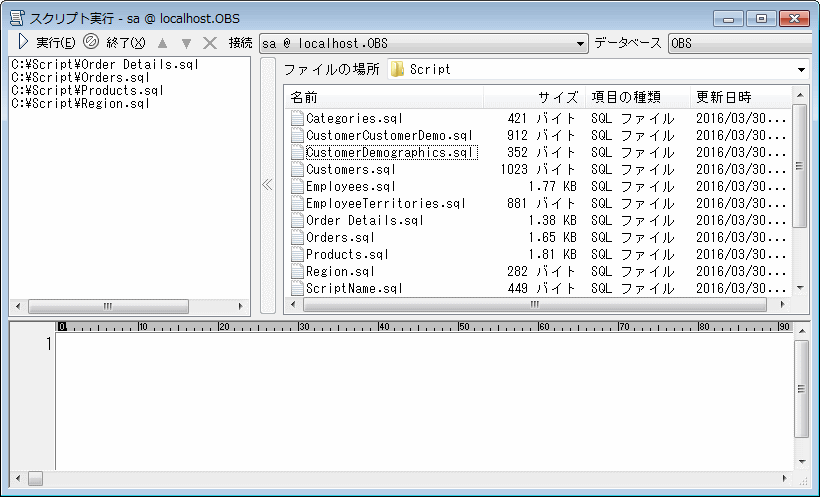The image size is (820, 497).
Task: Open the 接続 connection dropdown
Action: point(581,44)
